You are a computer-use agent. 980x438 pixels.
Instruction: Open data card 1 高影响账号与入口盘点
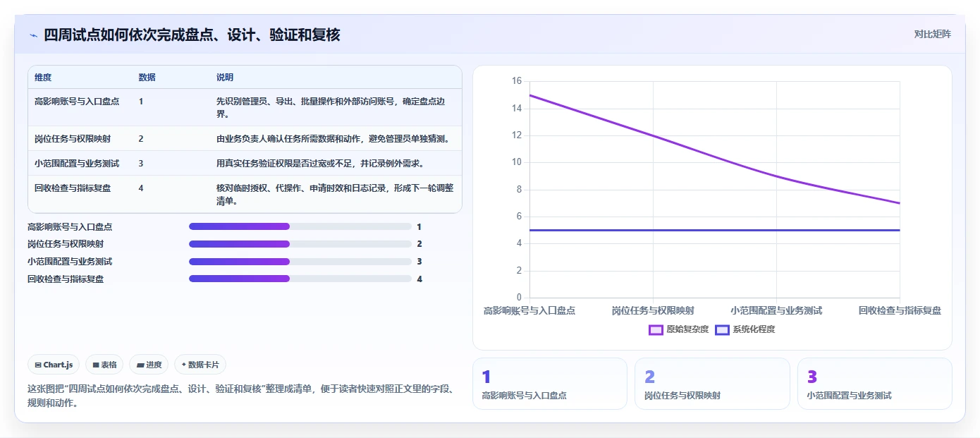pos(549,384)
